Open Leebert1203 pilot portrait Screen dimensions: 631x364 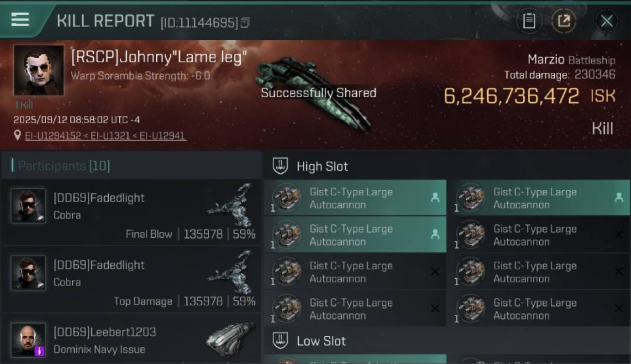coord(29,340)
